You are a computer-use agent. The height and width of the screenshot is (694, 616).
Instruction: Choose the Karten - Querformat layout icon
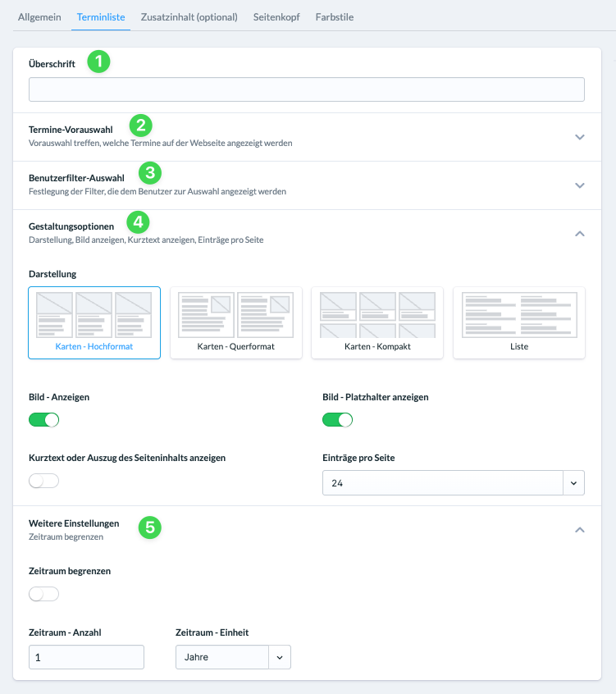coord(236,322)
